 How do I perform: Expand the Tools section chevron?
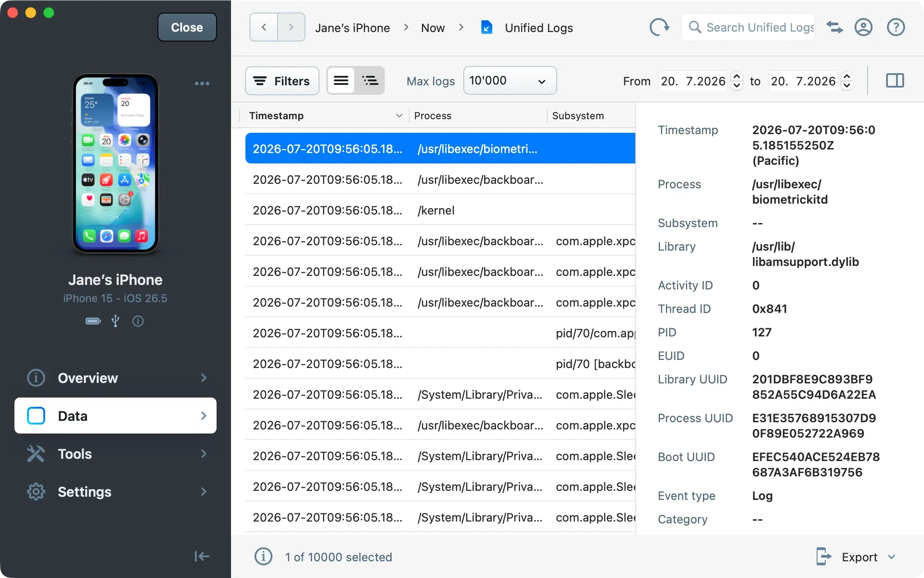204,454
